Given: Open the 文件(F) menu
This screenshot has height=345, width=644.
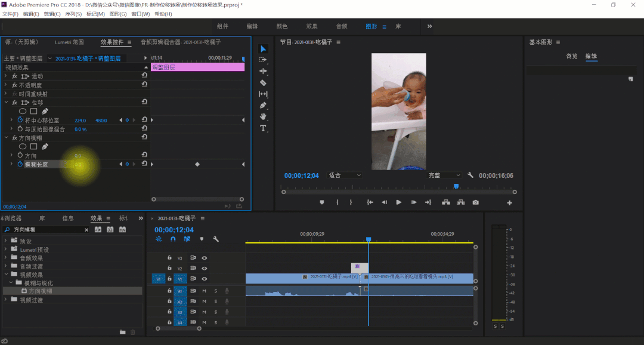Looking at the screenshot, I should point(10,14).
